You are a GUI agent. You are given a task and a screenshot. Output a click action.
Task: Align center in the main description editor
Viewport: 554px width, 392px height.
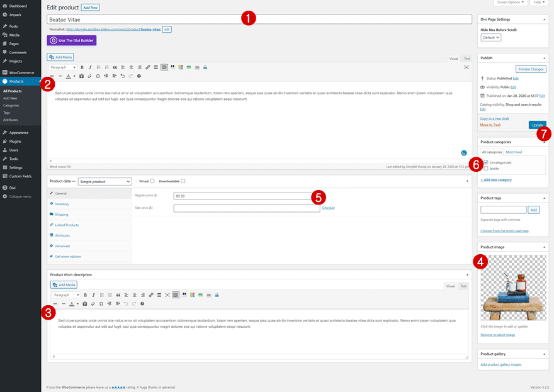click(x=131, y=67)
